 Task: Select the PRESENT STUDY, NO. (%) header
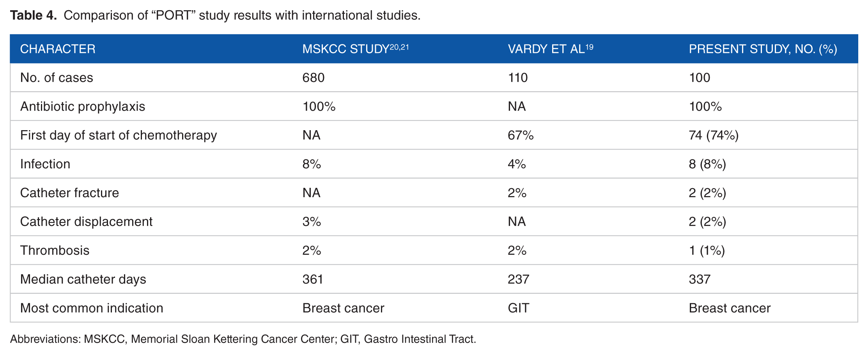763,49
